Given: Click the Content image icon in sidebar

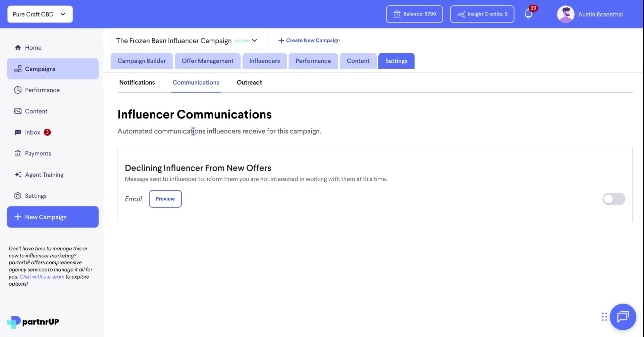Looking at the screenshot, I should coord(18,111).
